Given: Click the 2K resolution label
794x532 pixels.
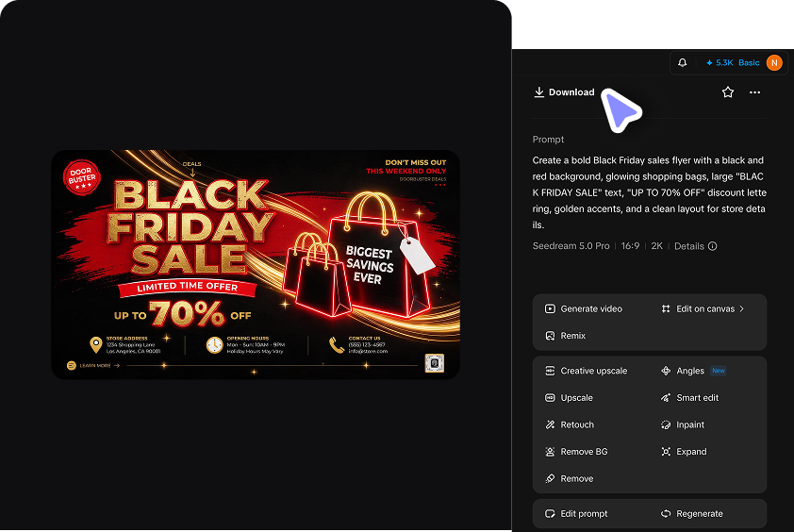Looking at the screenshot, I should click(656, 246).
